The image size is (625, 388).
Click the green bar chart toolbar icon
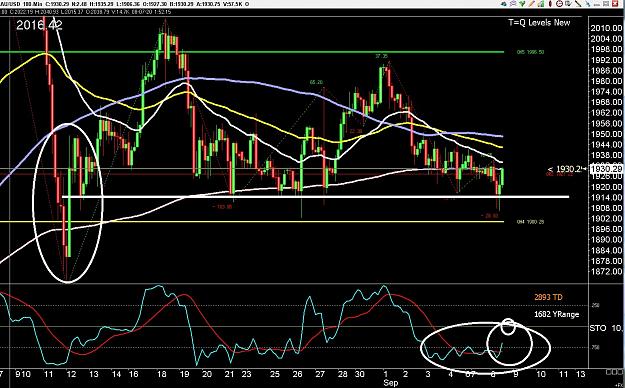[x=541, y=4]
